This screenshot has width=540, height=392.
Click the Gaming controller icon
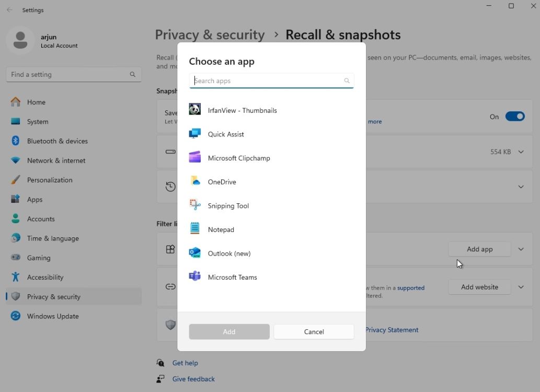pos(16,257)
